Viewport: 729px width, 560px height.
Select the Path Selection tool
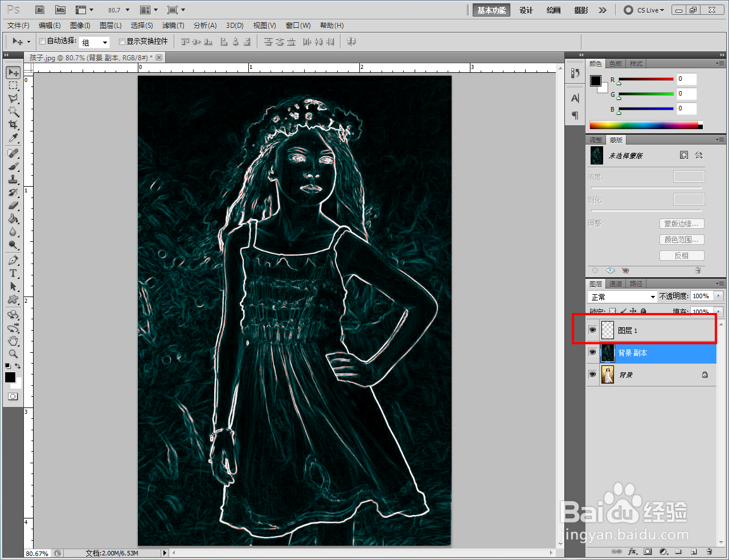[13, 287]
